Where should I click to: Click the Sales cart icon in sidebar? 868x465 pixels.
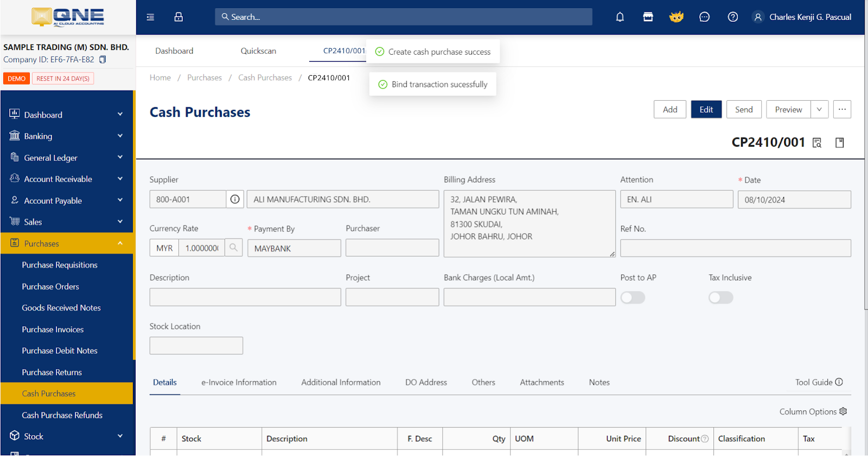(15, 221)
